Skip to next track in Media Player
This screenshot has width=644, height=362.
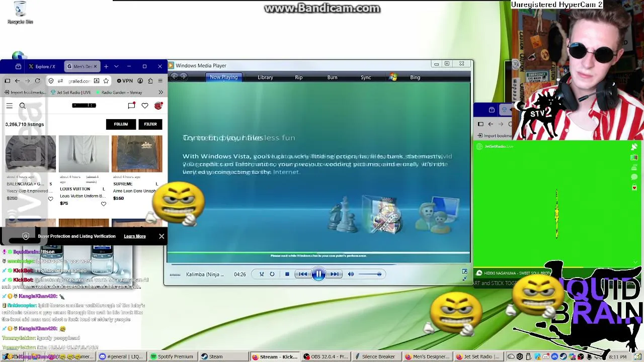pyautogui.click(x=334, y=274)
